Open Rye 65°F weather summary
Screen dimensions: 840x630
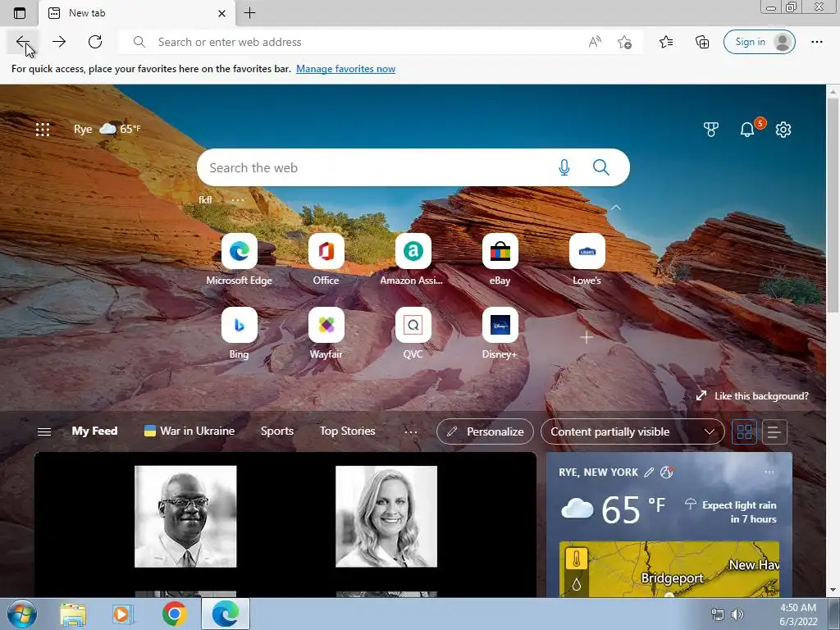(x=107, y=129)
